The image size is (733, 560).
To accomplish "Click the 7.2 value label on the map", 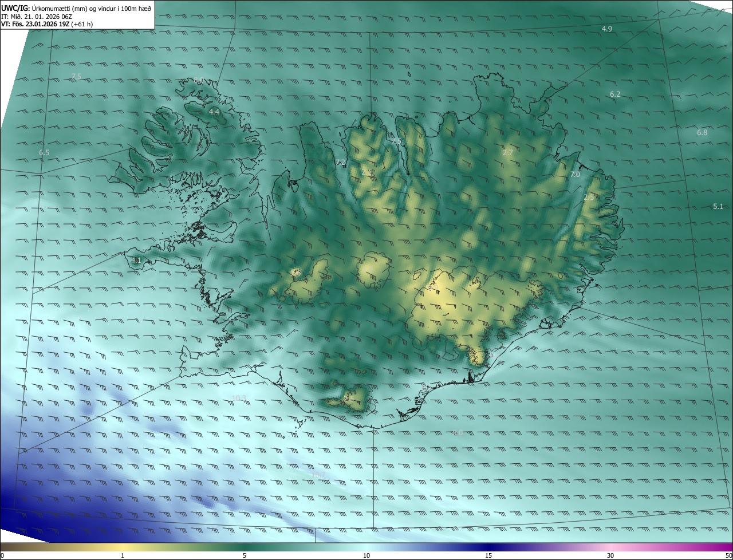I will tap(340, 163).
